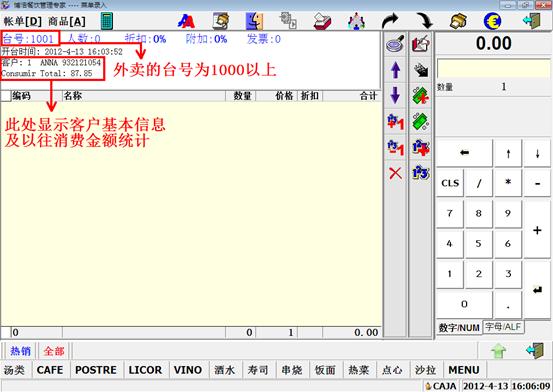Click the gray gears document icon

[288, 20]
